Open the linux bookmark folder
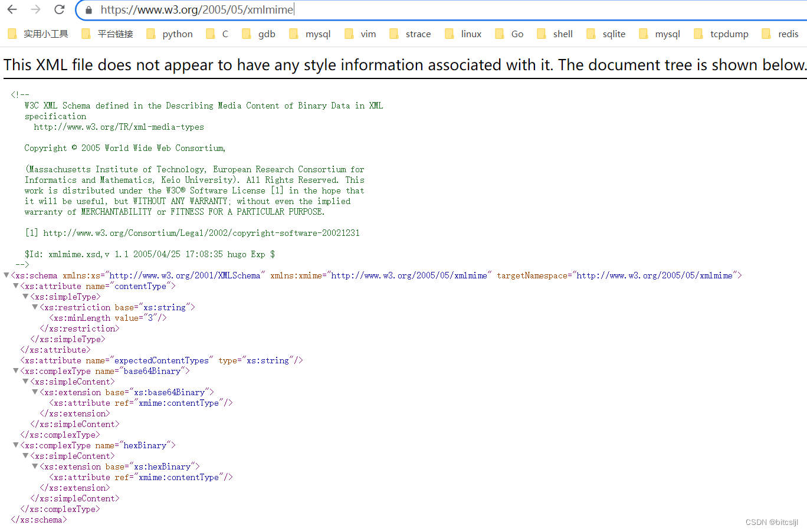The width and height of the screenshot is (807, 532). coord(464,34)
